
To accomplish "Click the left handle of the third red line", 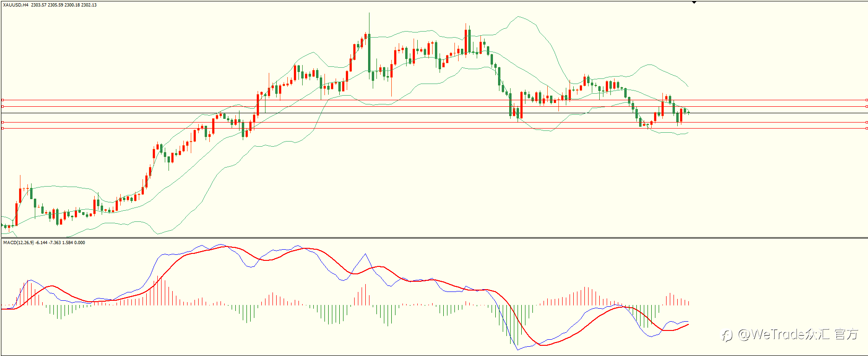I will (2, 122).
